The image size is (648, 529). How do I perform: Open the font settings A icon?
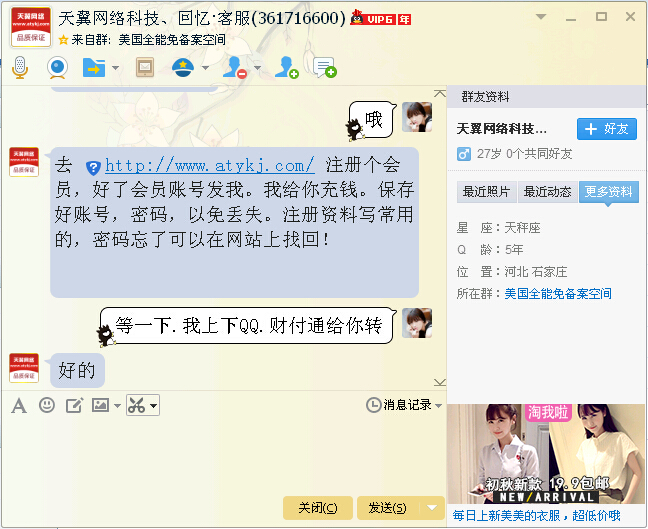point(19,405)
